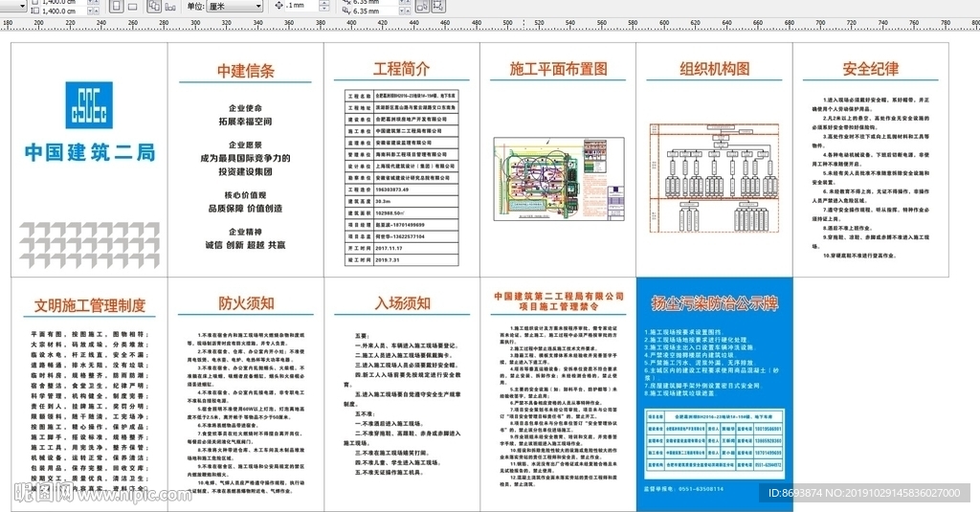Select the 工程简介 heading
This screenshot has height=512, width=980.
402,69
